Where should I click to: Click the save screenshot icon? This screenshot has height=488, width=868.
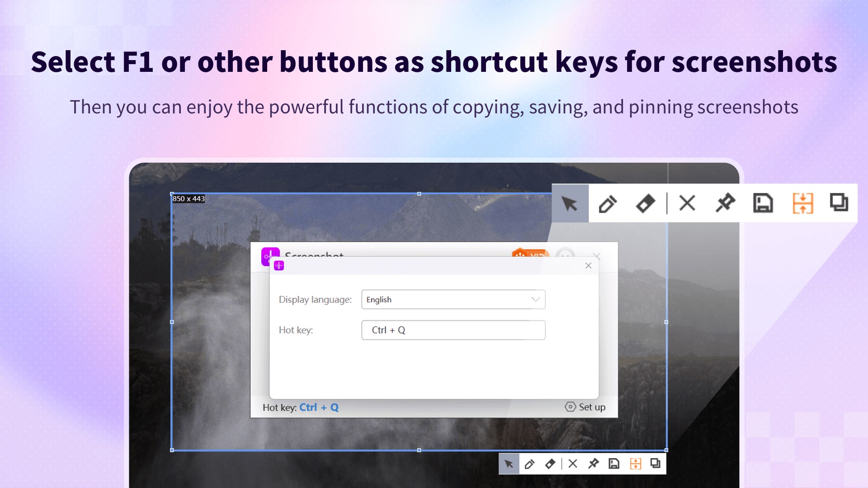coord(763,204)
